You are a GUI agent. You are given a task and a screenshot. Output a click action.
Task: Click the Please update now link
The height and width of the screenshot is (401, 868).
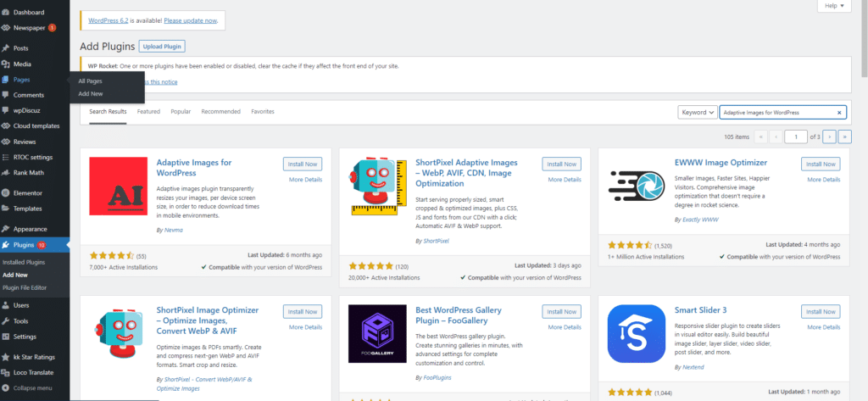[191, 21]
